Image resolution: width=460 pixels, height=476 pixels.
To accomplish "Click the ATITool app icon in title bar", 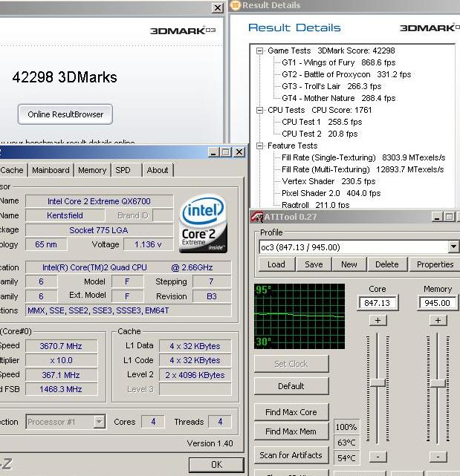I will (x=256, y=217).
